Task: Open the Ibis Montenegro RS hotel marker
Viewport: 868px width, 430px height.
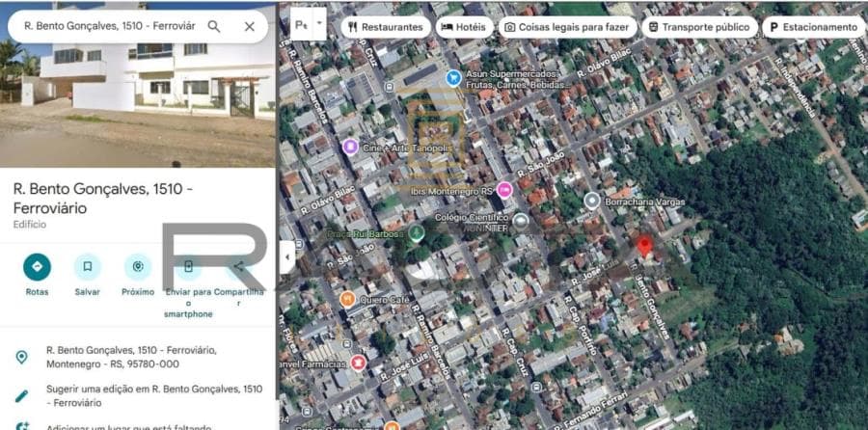Action: coord(503,190)
